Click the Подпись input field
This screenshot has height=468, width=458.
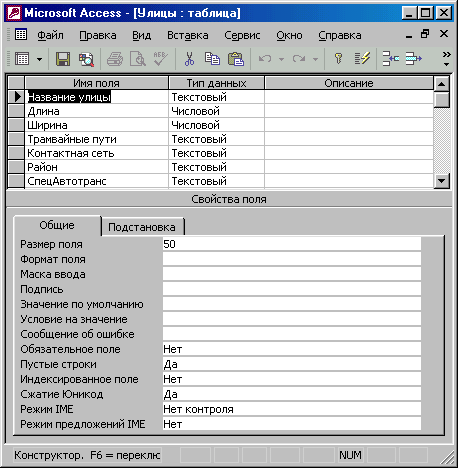point(292,289)
